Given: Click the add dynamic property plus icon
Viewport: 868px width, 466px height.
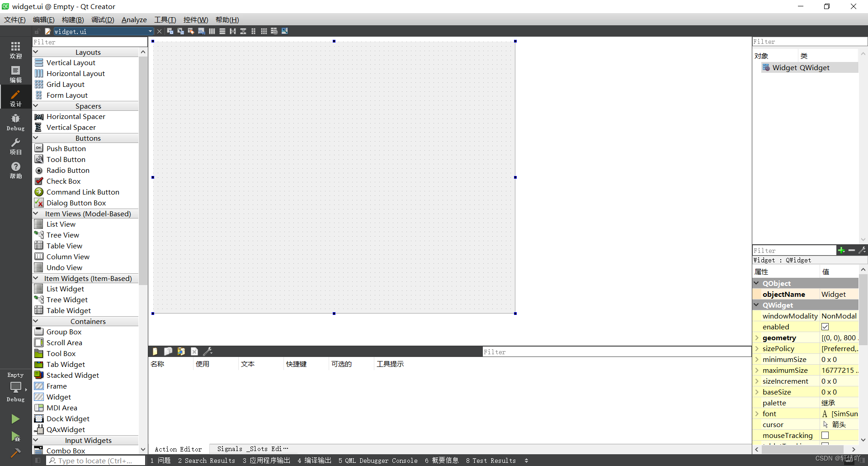Looking at the screenshot, I should (x=841, y=250).
